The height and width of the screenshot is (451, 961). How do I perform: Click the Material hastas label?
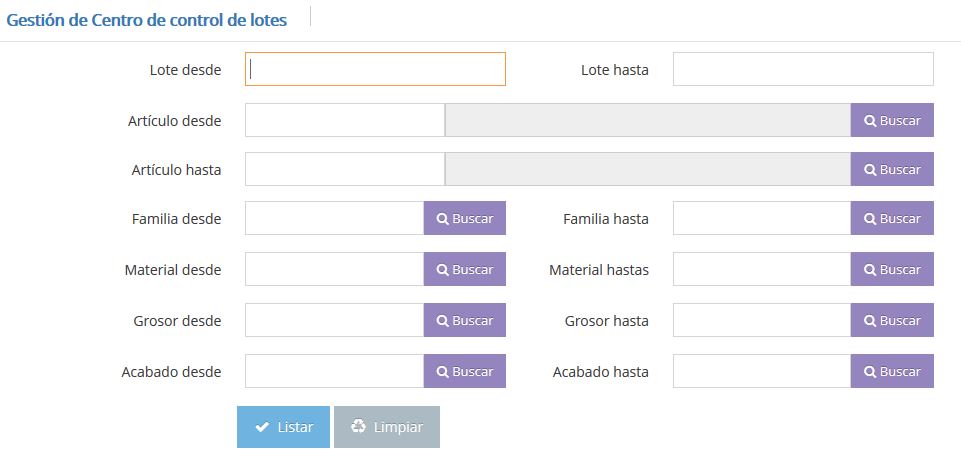pos(599,270)
